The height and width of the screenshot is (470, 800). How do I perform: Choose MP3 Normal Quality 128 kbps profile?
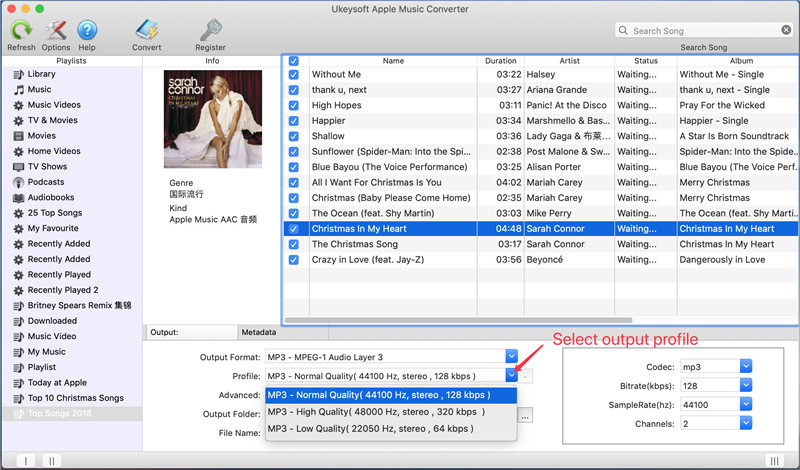click(x=391, y=395)
